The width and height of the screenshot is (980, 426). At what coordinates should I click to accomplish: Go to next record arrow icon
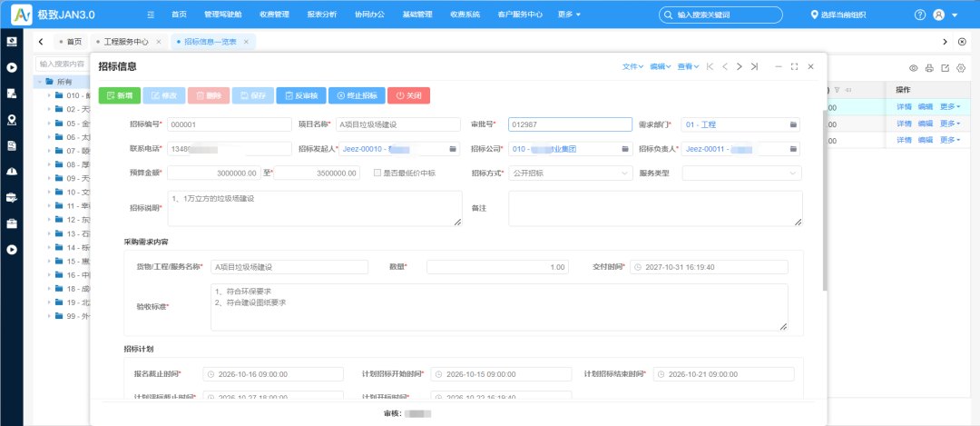[740, 66]
